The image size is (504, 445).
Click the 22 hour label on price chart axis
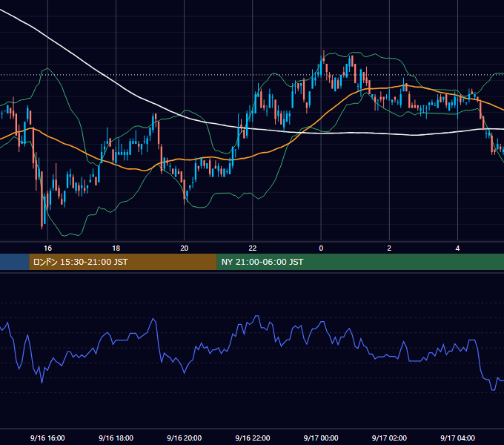tap(253, 248)
